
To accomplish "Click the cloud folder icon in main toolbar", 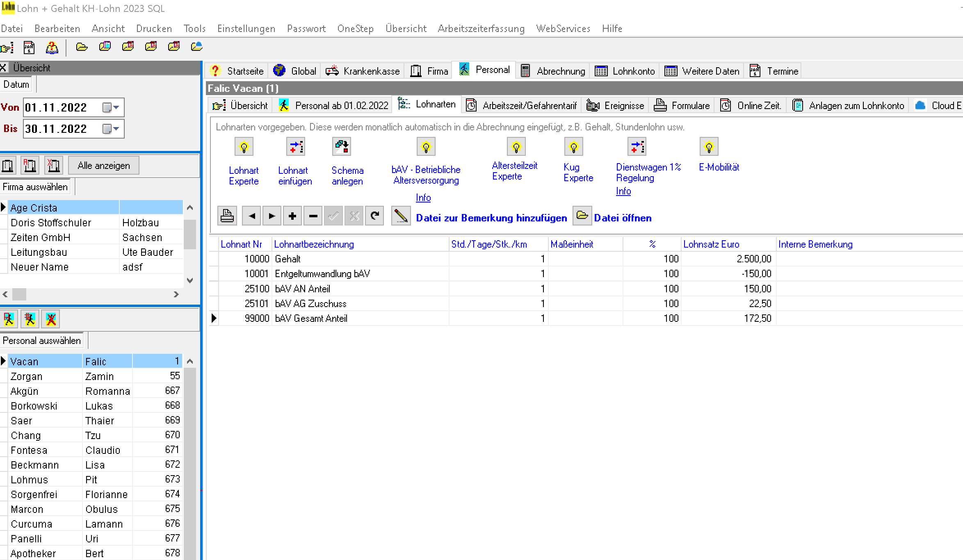I will 197,47.
